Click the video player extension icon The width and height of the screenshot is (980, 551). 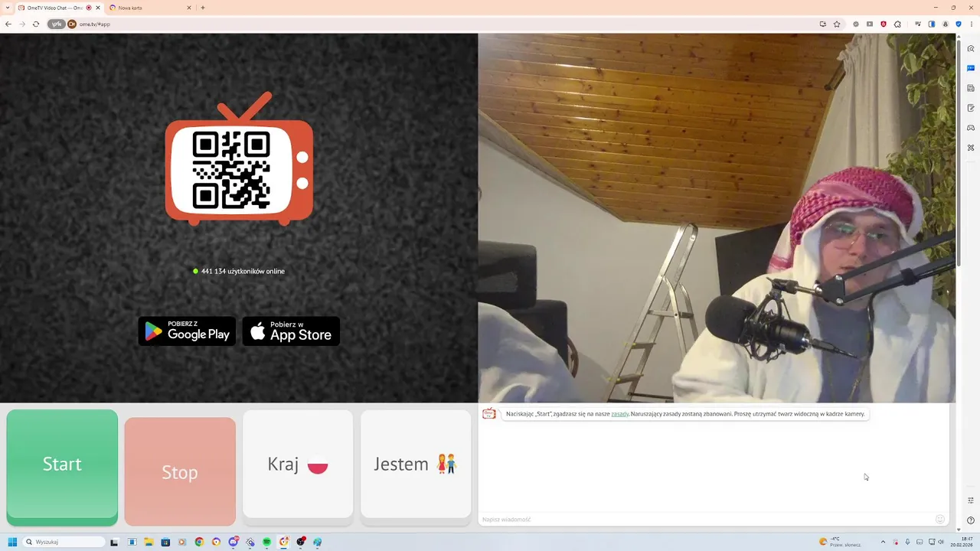870,24
